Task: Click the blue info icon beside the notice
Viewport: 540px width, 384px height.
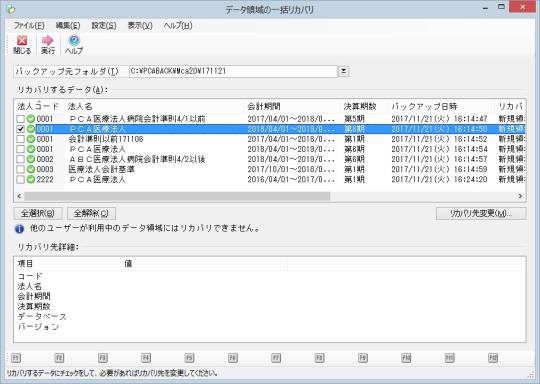Action: 19,229
